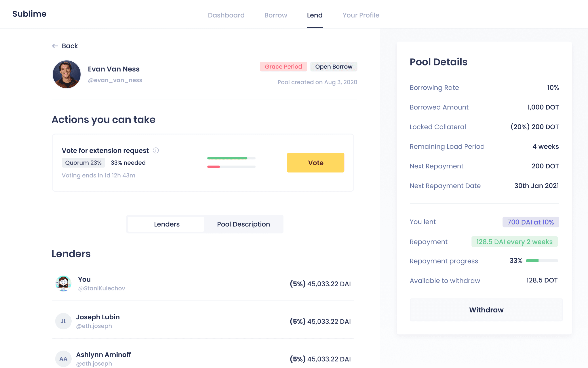Click the Grace Period status badge
Screen dimensions: 588x368
coord(283,67)
